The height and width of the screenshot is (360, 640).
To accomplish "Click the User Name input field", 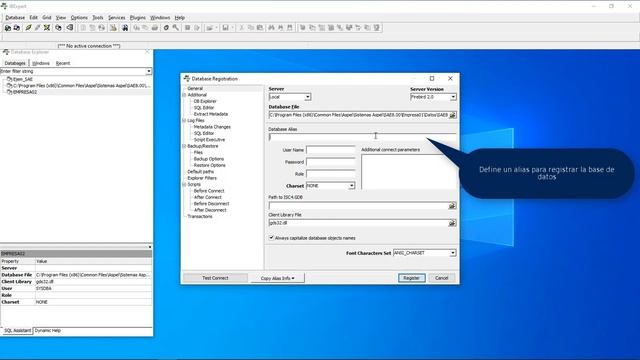I will pyautogui.click(x=331, y=150).
